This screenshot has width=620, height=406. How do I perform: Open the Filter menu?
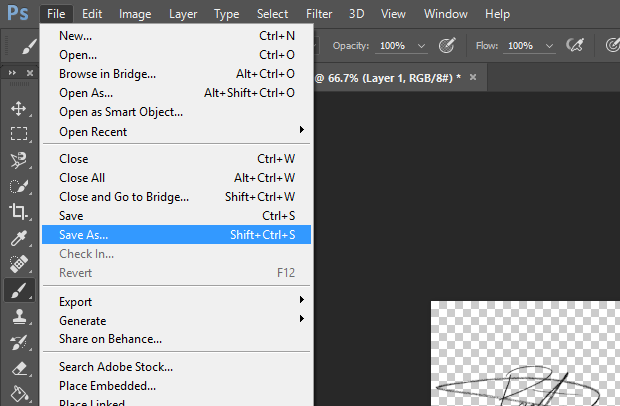(319, 14)
